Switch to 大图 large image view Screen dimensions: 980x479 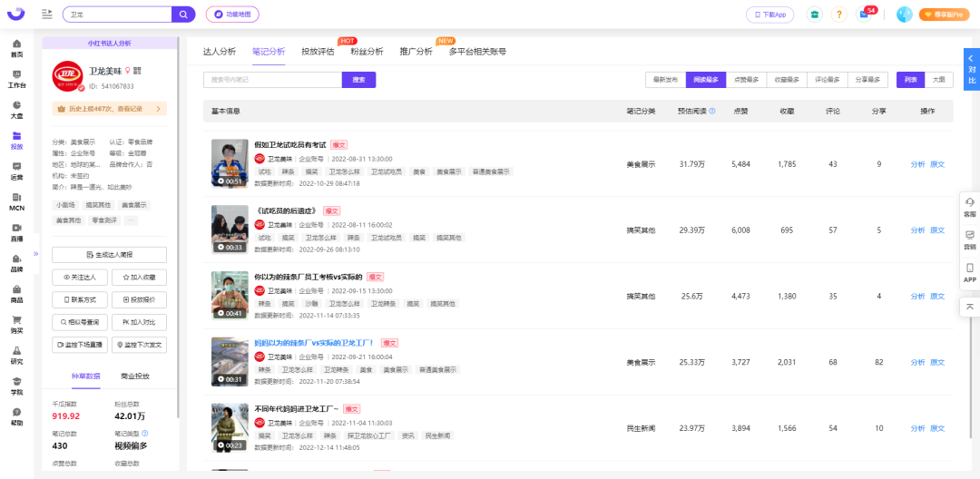pyautogui.click(x=939, y=80)
